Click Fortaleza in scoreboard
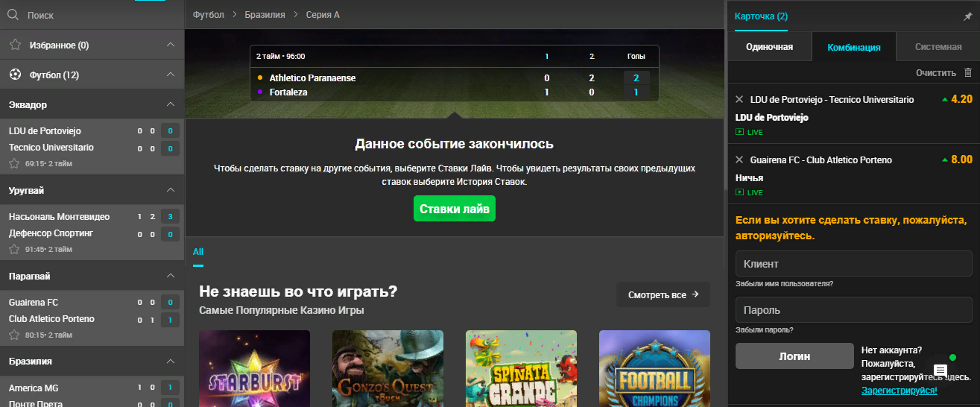 (x=288, y=92)
